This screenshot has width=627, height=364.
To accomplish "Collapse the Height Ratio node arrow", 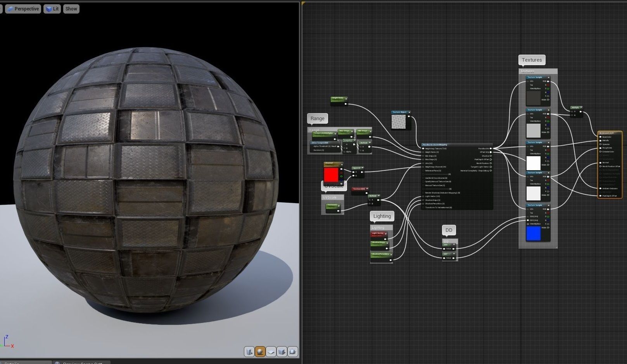I will [x=346, y=98].
